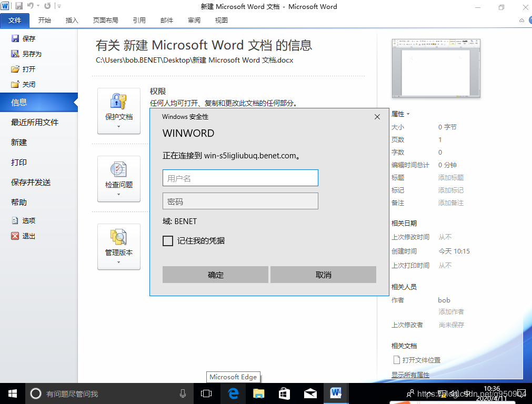Click the Word icon on the taskbar
Image resolution: width=532 pixels, height=404 pixels.
pyautogui.click(x=336, y=393)
